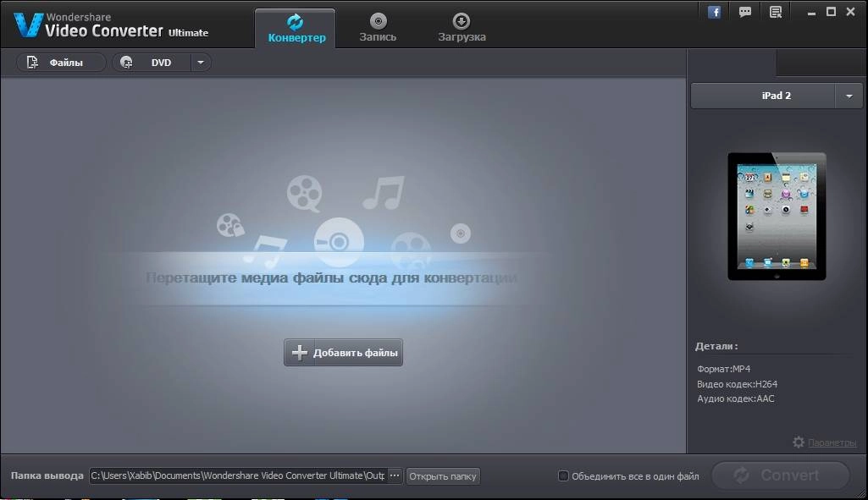Select the Видео кодек:H264 detail text
868x500 pixels.
pos(737,384)
